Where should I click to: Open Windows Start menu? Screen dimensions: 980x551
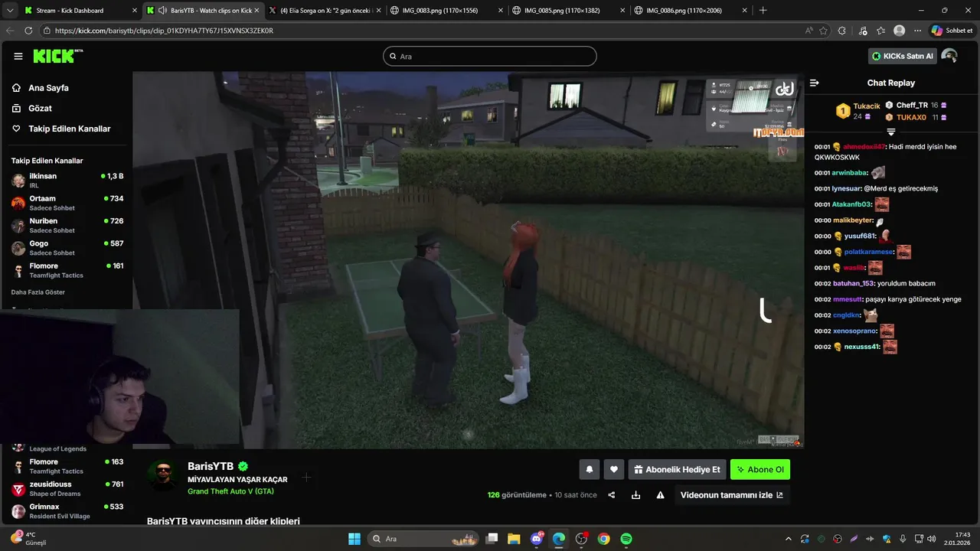coord(354,539)
